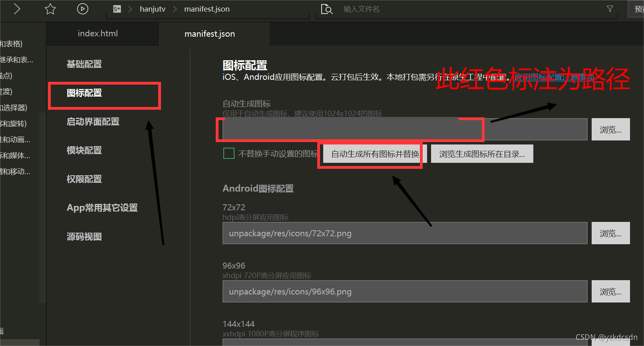The image size is (644, 346).
Task: Click the 72x72 icon path field
Action: tap(405, 233)
